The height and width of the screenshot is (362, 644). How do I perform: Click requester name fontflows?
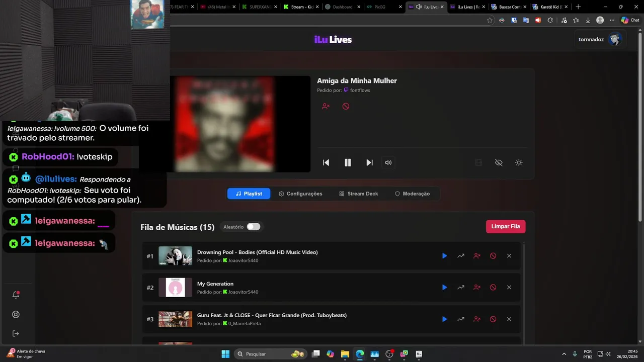[x=360, y=90]
